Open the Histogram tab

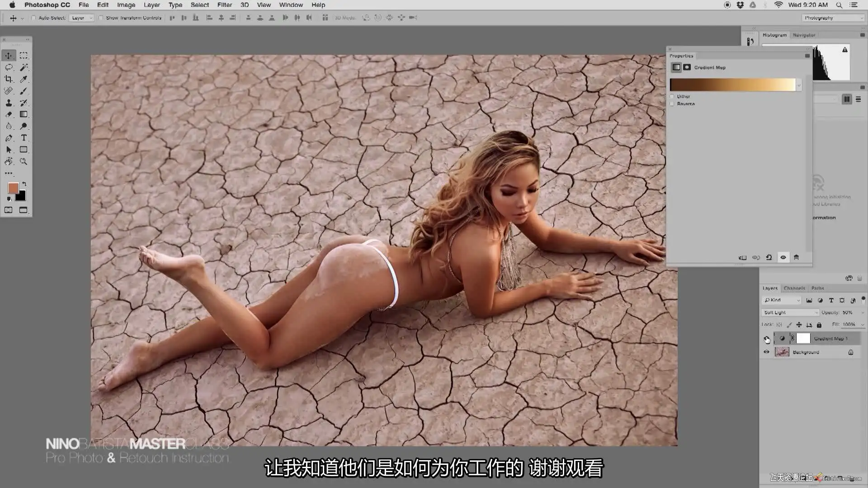point(774,35)
